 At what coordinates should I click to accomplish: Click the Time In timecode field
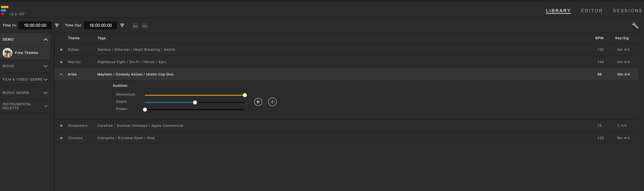pos(35,26)
